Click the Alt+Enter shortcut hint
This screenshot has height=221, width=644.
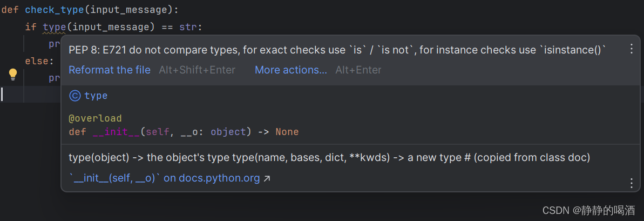tap(358, 70)
